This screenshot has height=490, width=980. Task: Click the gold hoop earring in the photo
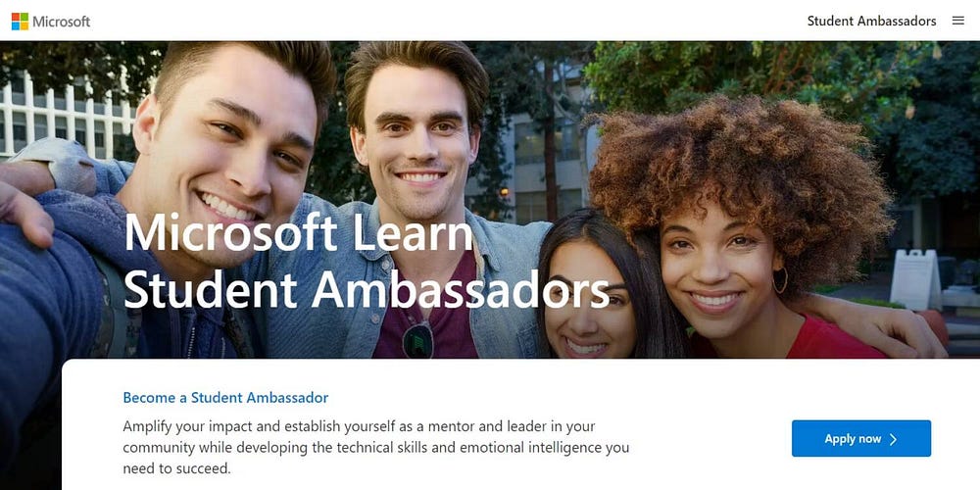click(780, 280)
